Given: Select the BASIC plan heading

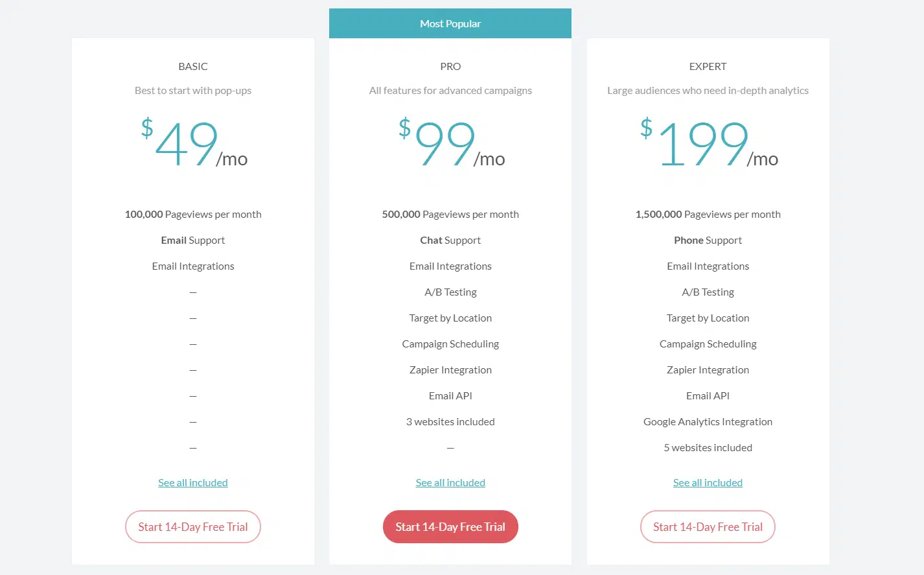Looking at the screenshot, I should coord(193,67).
